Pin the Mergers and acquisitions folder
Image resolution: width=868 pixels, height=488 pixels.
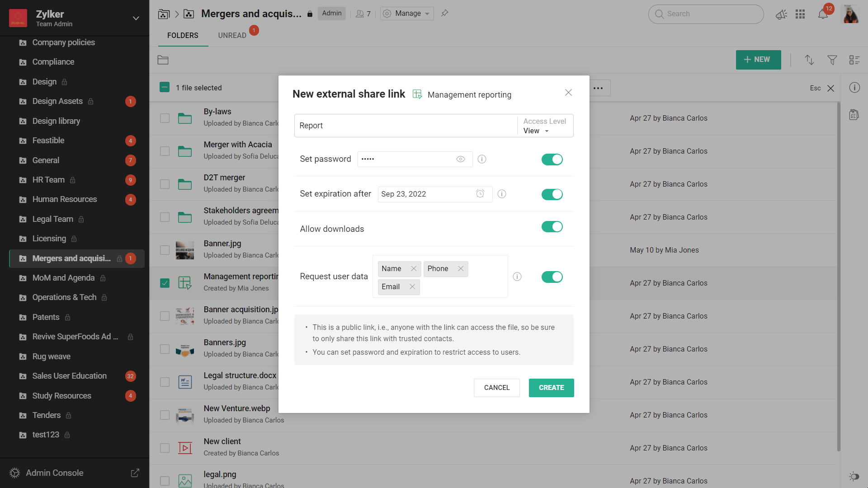[x=444, y=13]
